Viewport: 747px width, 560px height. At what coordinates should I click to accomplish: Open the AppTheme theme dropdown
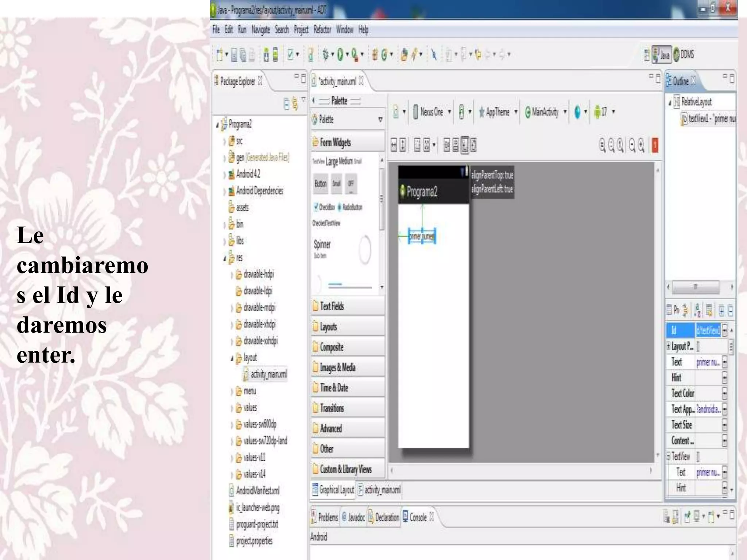[498, 112]
